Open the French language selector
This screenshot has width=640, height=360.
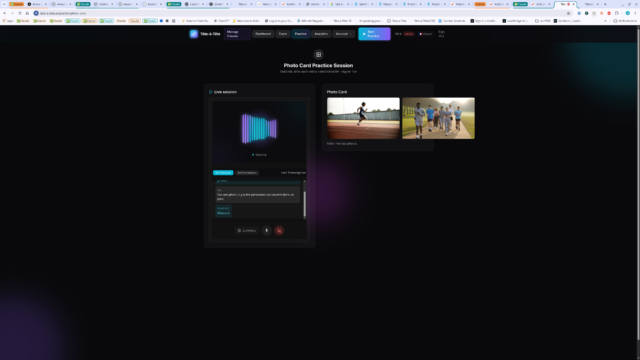point(425,34)
